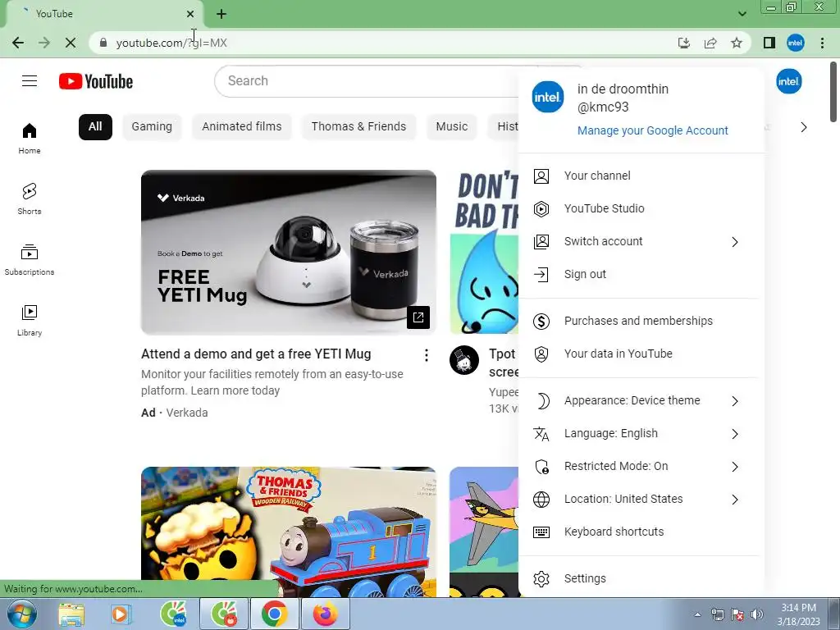Click the taskbar clock showing 3:14 PM

tap(798, 614)
